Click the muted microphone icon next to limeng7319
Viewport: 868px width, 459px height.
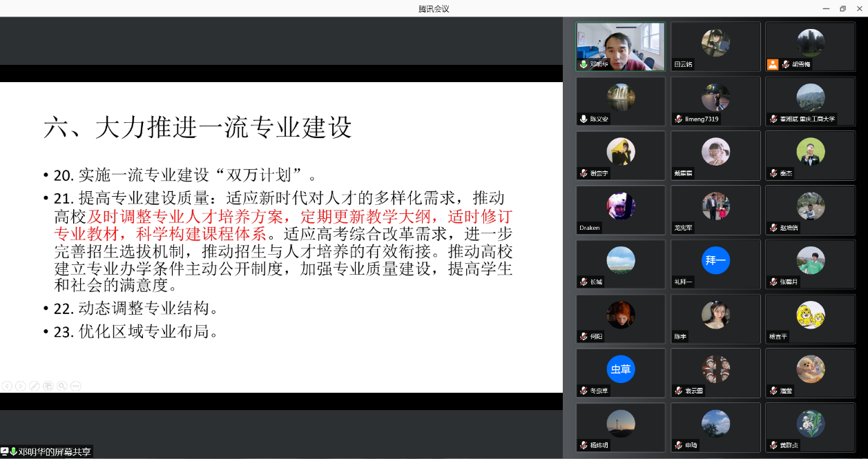tap(679, 119)
